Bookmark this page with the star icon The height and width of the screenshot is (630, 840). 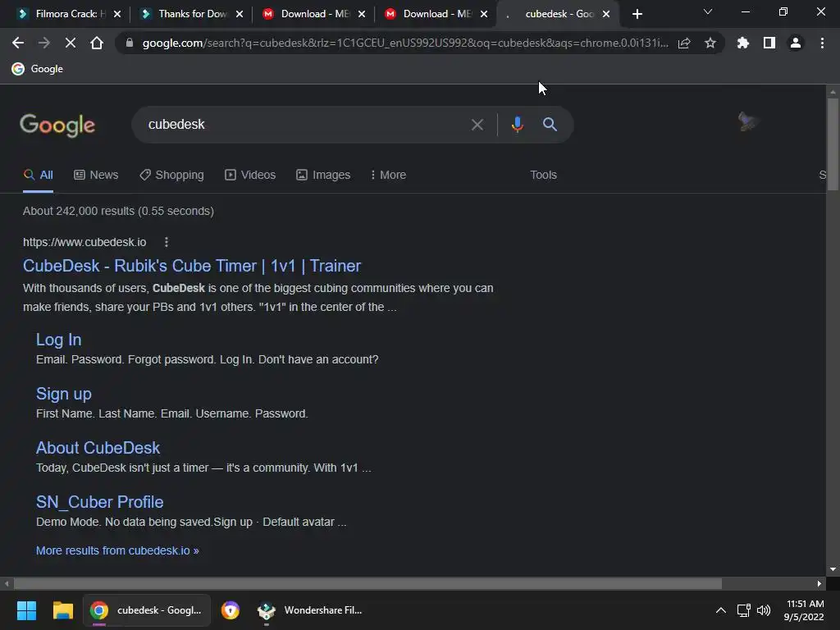coord(710,43)
